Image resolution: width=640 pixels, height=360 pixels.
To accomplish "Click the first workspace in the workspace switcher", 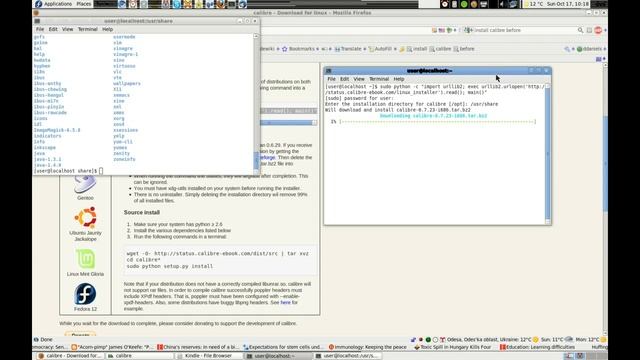I will click(x=569, y=356).
